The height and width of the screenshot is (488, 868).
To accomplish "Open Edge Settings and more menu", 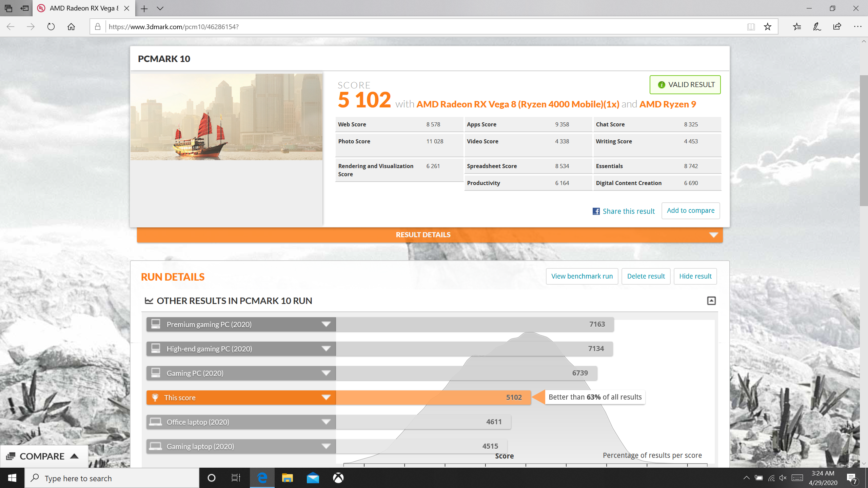I will [x=857, y=27].
